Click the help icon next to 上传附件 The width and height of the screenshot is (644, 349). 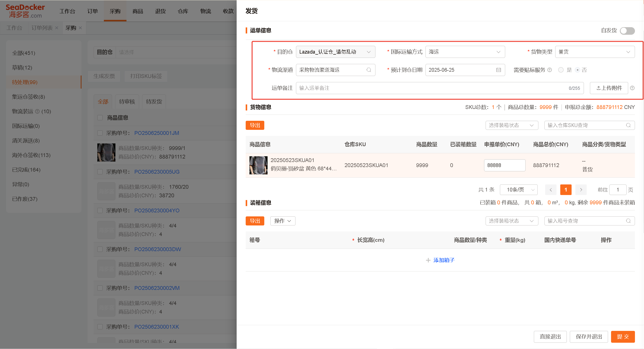tap(632, 88)
